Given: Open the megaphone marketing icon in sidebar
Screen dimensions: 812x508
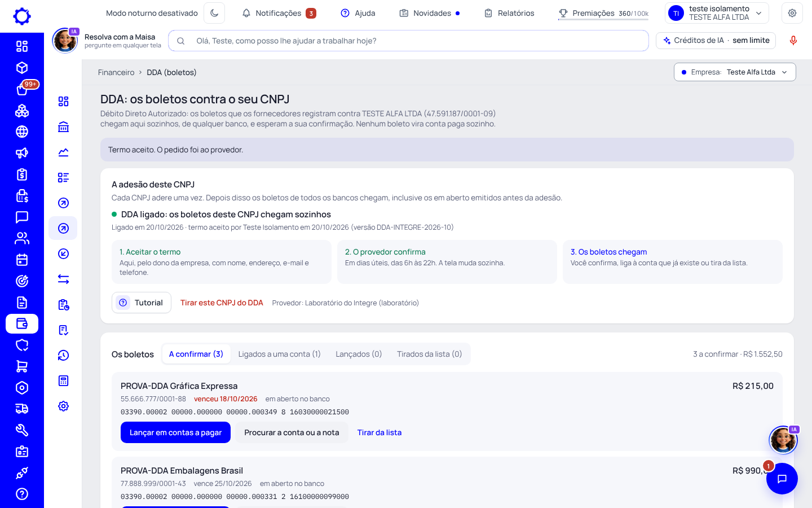Looking at the screenshot, I should click(x=22, y=153).
